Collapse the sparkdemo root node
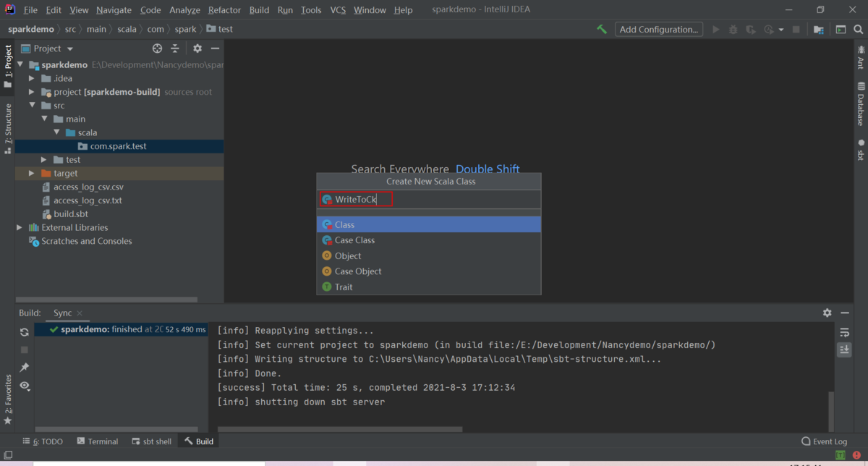Viewport: 868px width, 466px height. [x=20, y=65]
